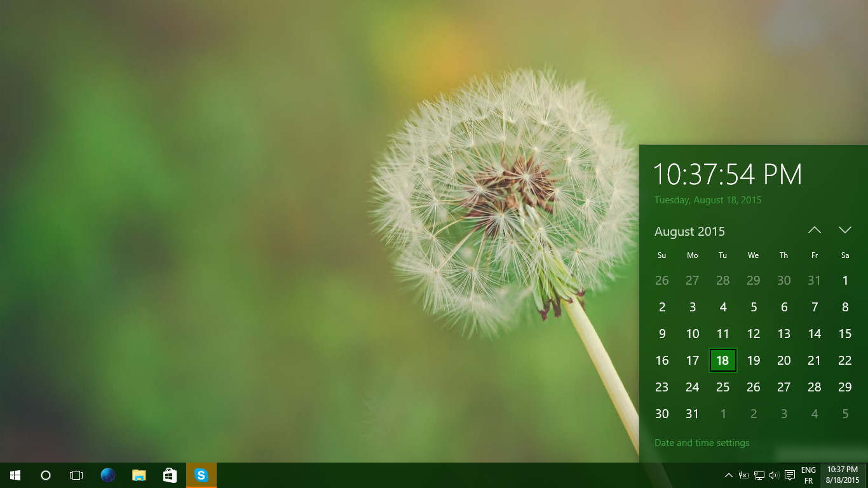Select August 25 in the calendar
The height and width of the screenshot is (488, 868).
coord(723,387)
